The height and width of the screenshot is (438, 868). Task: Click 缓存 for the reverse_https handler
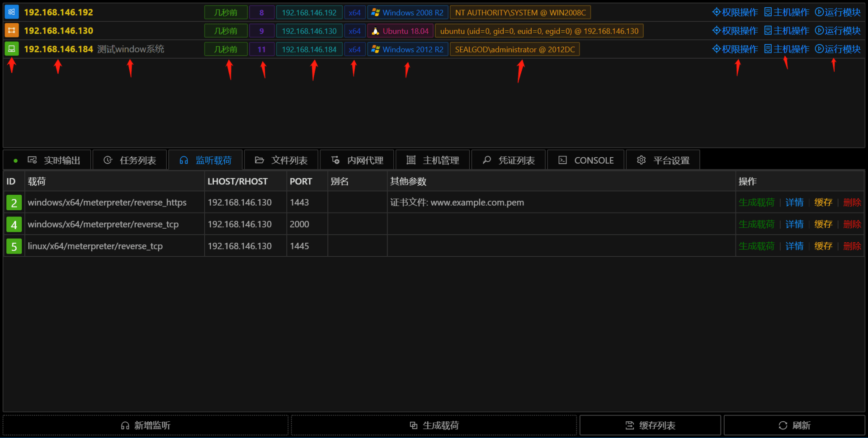pos(823,203)
